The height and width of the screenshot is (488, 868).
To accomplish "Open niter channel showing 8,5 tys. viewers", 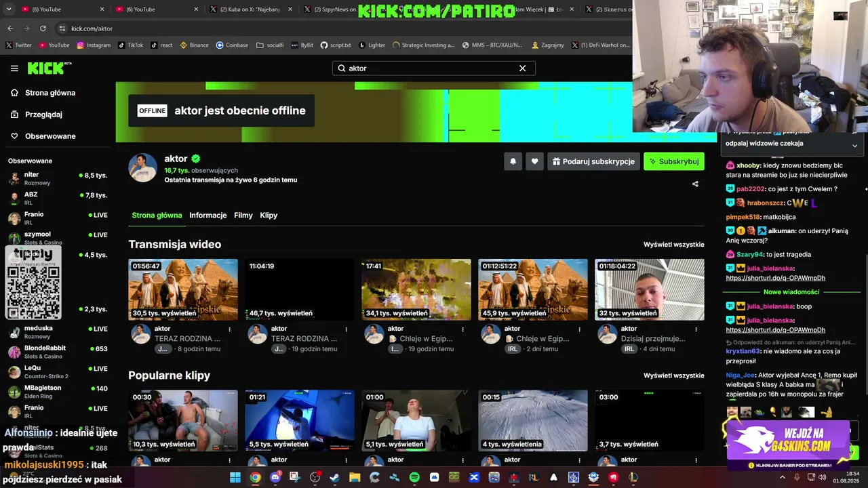I will coord(57,178).
